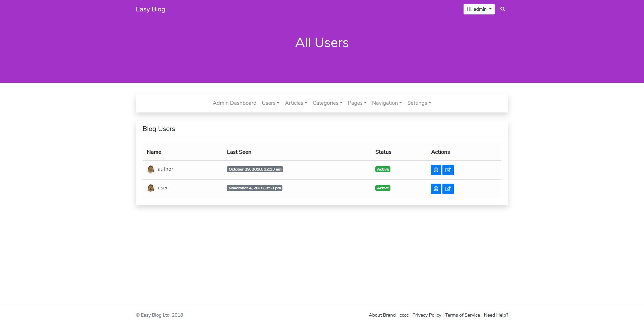The width and height of the screenshot is (644, 324).
Task: Expand the Articles dropdown menu
Action: coord(296,103)
